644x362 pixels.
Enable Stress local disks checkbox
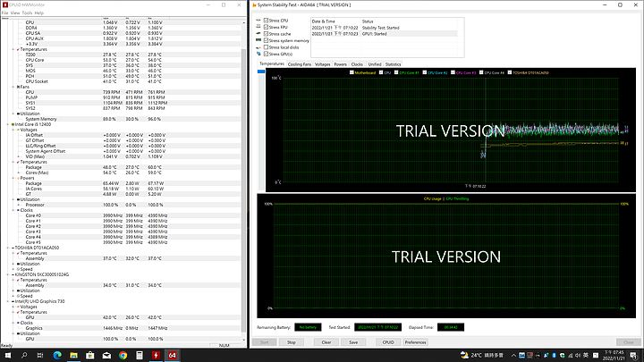coord(267,47)
